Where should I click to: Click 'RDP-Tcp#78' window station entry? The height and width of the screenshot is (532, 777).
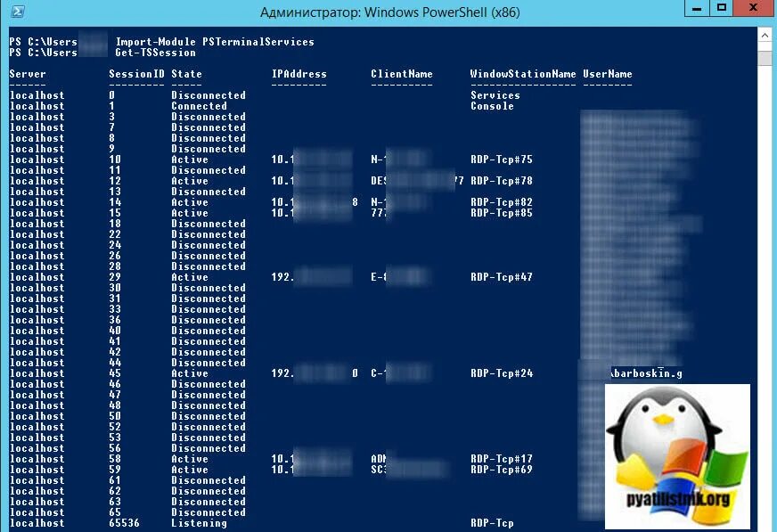[x=502, y=181]
